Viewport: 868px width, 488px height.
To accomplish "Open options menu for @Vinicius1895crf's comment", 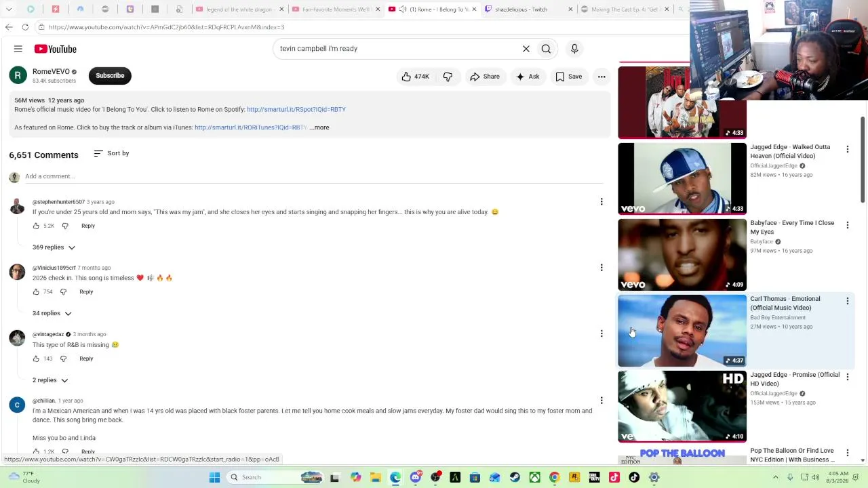I will click(601, 268).
